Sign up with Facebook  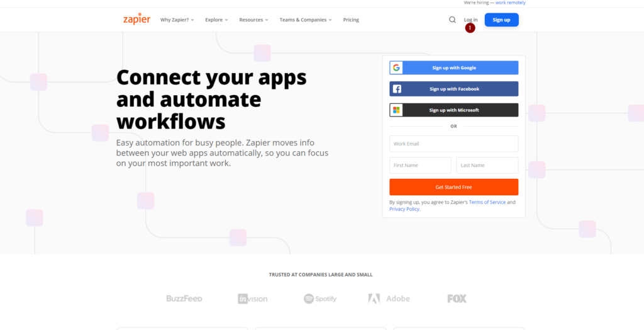click(x=454, y=89)
